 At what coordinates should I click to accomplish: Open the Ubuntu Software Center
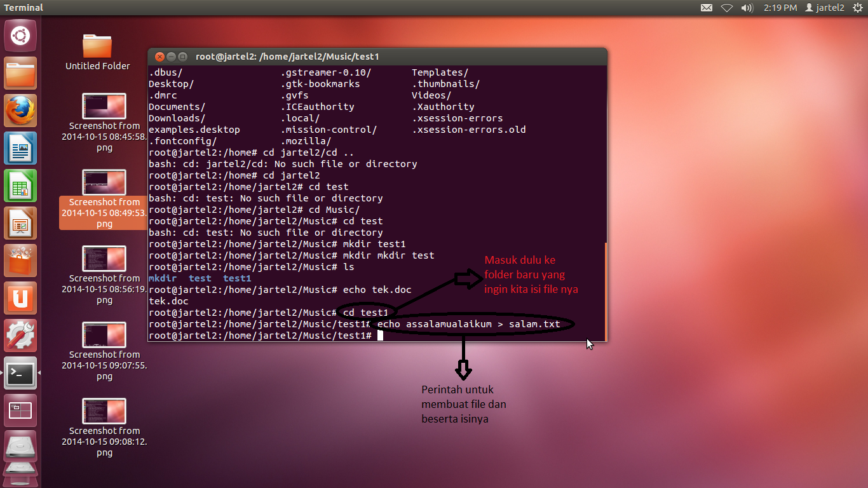21,261
